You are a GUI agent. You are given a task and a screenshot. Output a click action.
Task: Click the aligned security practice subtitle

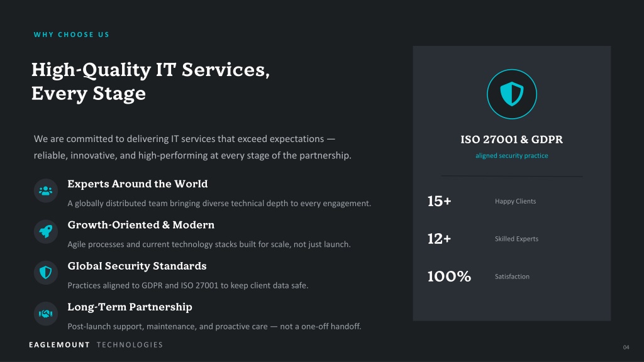coord(512,156)
